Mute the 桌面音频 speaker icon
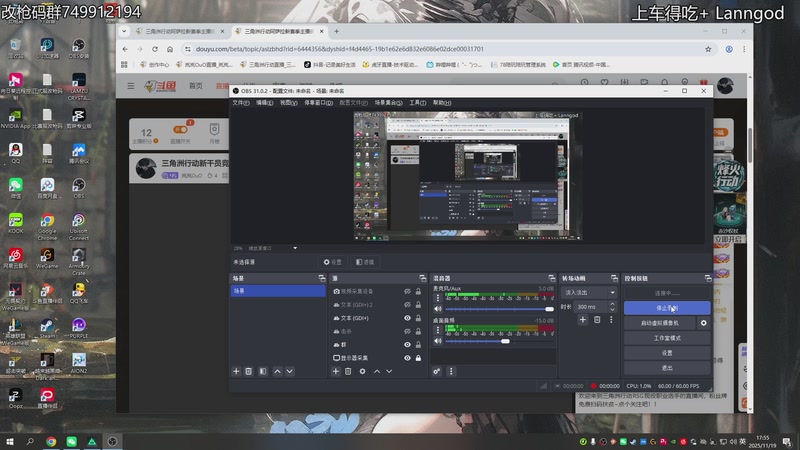Image resolution: width=800 pixels, height=450 pixels. (438, 341)
